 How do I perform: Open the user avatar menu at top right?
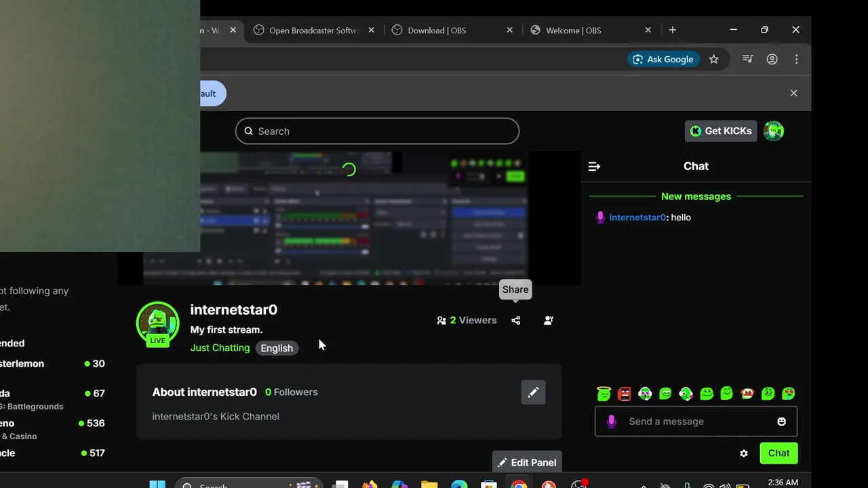coord(774,131)
